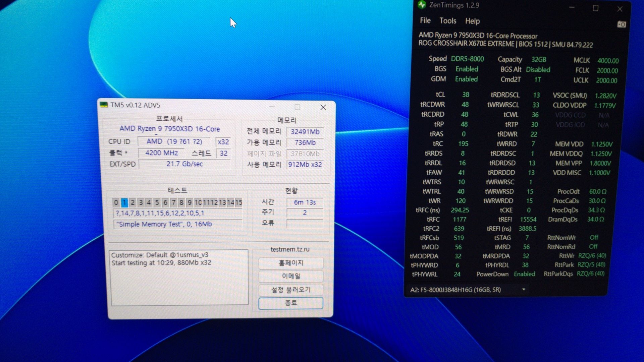Image resolution: width=644 pixels, height=362 pixels.
Task: Click the Capacity 32GB value
Action: (x=539, y=59)
